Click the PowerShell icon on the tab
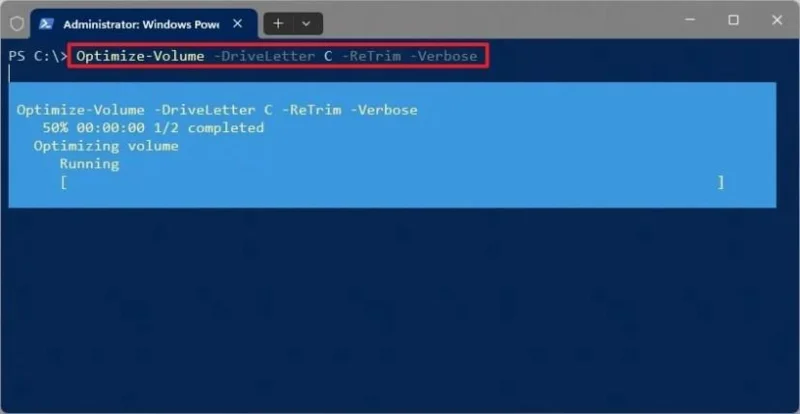Screen dimensions: 800x414 pyautogui.click(x=46, y=24)
